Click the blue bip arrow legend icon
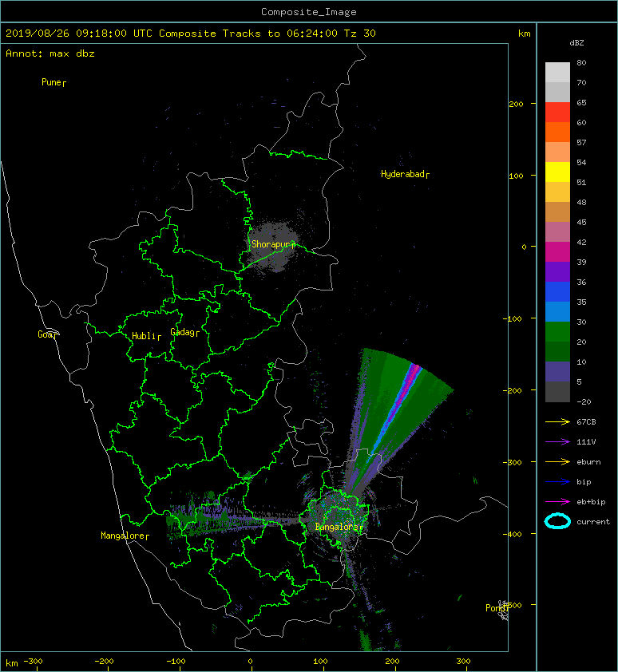 557,482
